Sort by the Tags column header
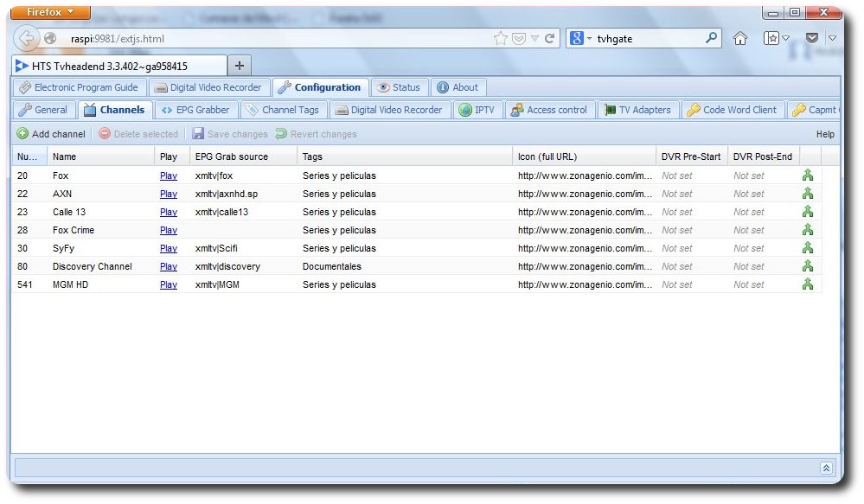The width and height of the screenshot is (864, 504). point(405,156)
